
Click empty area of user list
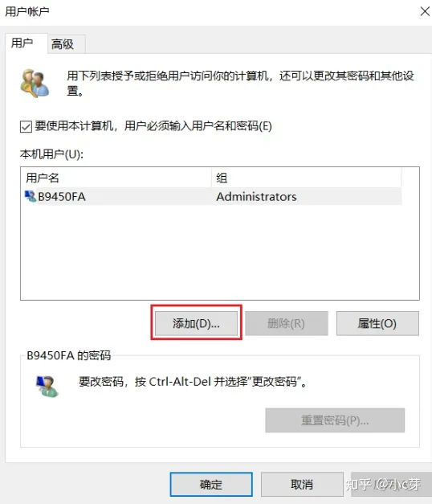220,252
